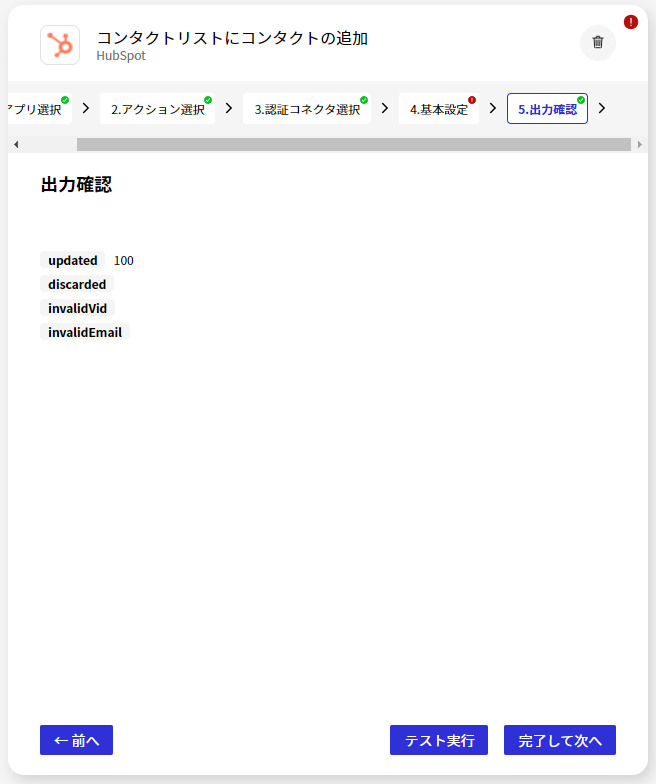Click the scrollbar left arrow
Viewport: 656px width, 784px height.
[x=16, y=144]
